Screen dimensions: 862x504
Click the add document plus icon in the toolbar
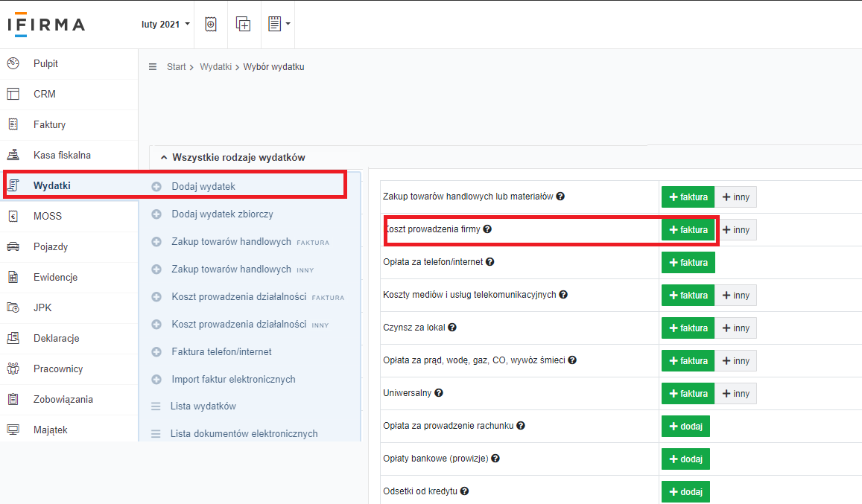(x=243, y=24)
